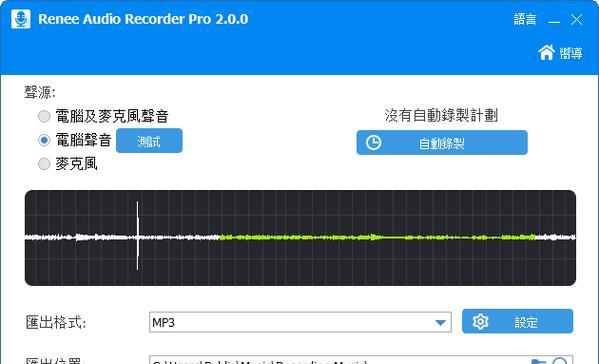The width and height of the screenshot is (599, 364).
Task: Click the export format dropdown arrow
Action: tap(440, 323)
